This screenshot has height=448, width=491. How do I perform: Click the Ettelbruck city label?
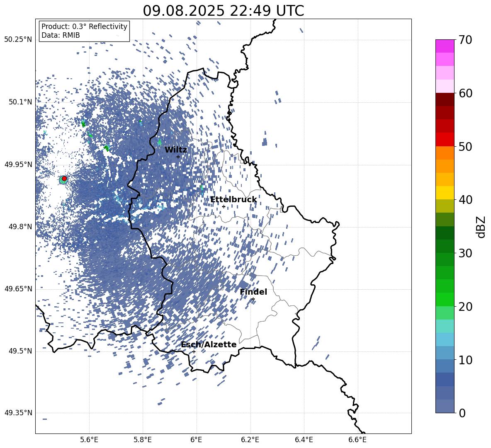coord(233,199)
